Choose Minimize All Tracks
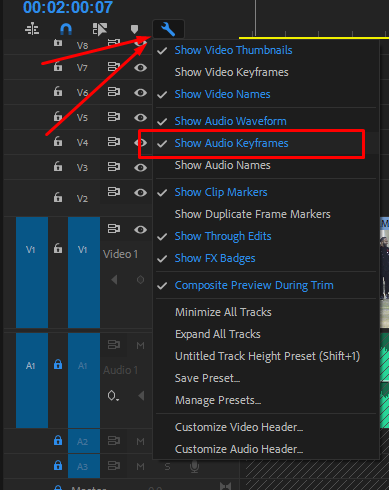Viewport: 389px width, 490px height. [x=266, y=312]
